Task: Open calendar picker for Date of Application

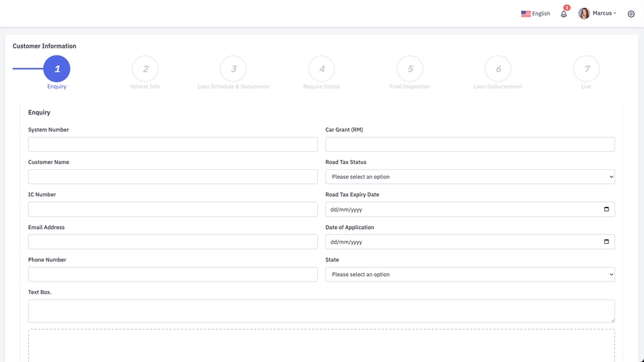Action: [606, 242]
